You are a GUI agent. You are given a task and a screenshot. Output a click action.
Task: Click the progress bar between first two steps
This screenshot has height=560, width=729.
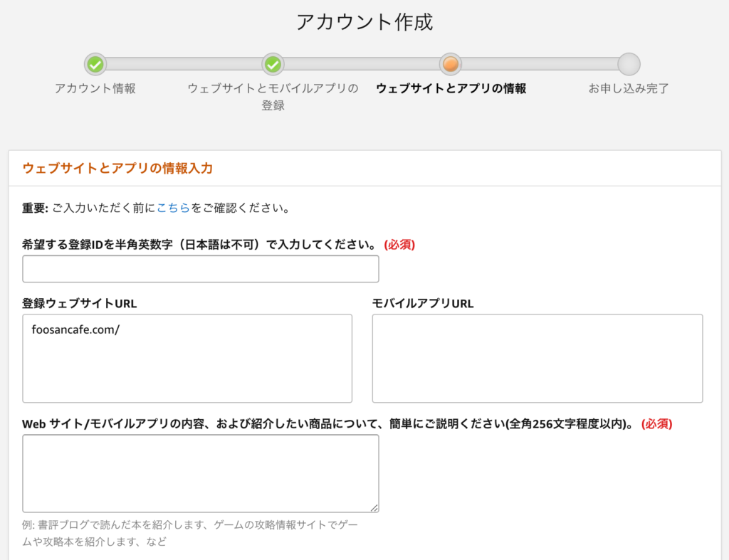pyautogui.click(x=184, y=64)
